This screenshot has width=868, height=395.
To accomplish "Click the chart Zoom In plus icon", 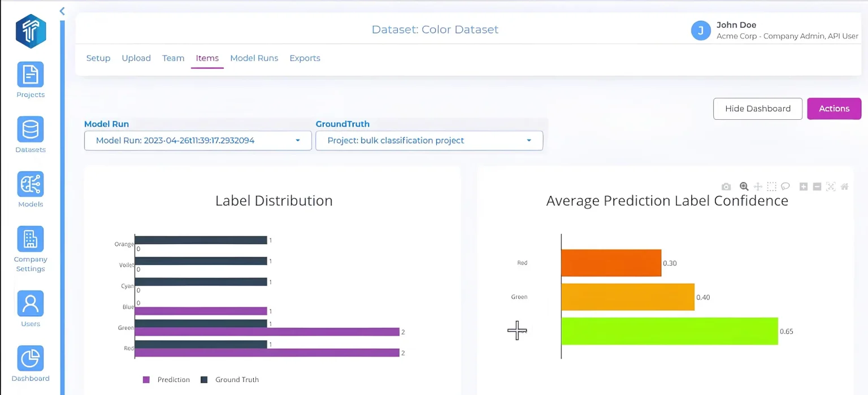I will pos(803,186).
